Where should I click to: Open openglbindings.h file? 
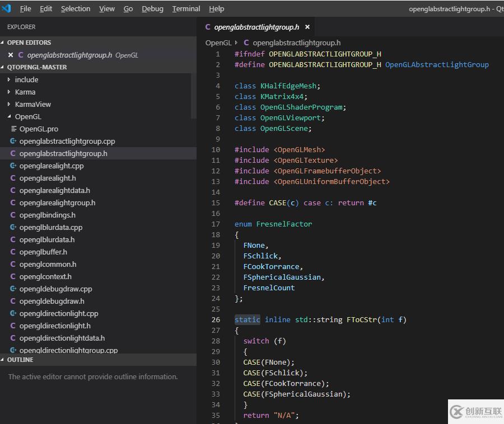click(47, 215)
